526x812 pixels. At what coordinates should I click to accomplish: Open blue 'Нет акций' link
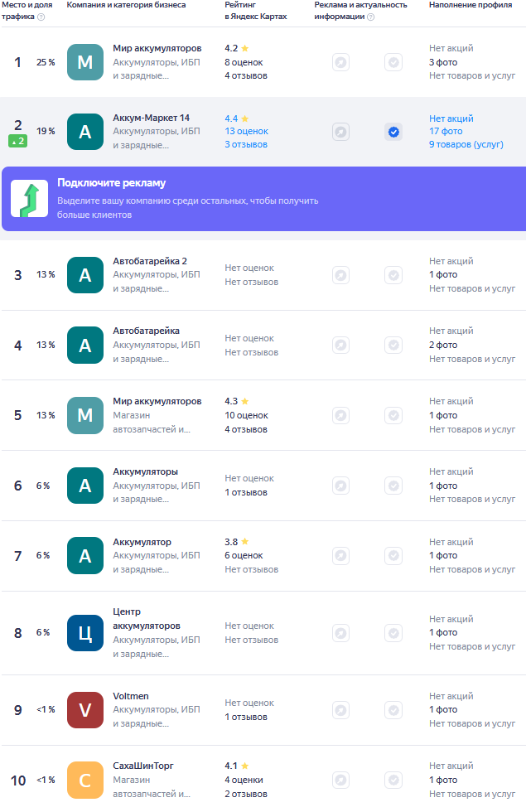[x=451, y=118]
